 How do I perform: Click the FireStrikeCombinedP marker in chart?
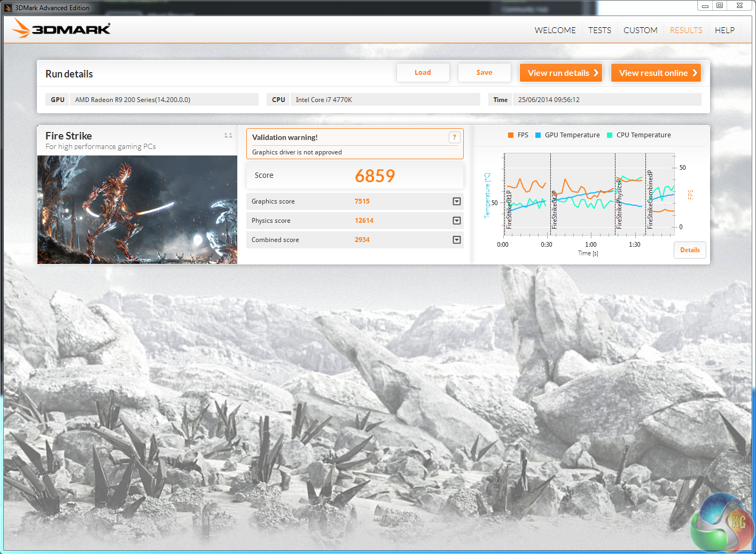coord(650,200)
